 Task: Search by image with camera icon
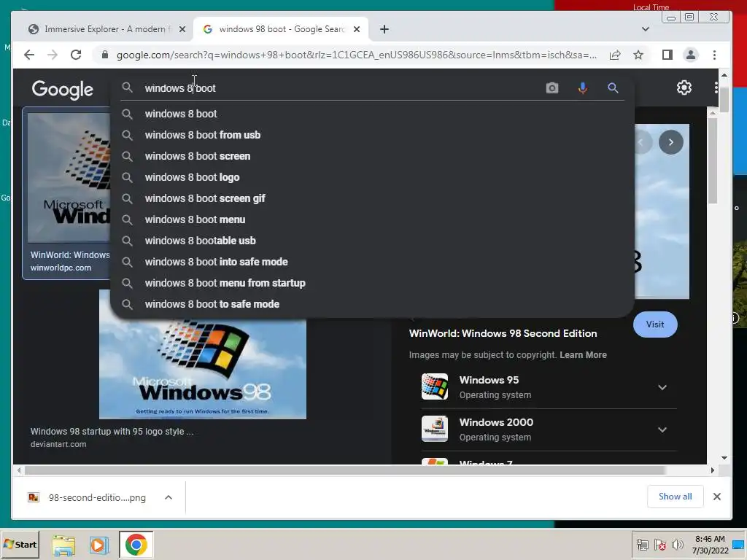[552, 87]
